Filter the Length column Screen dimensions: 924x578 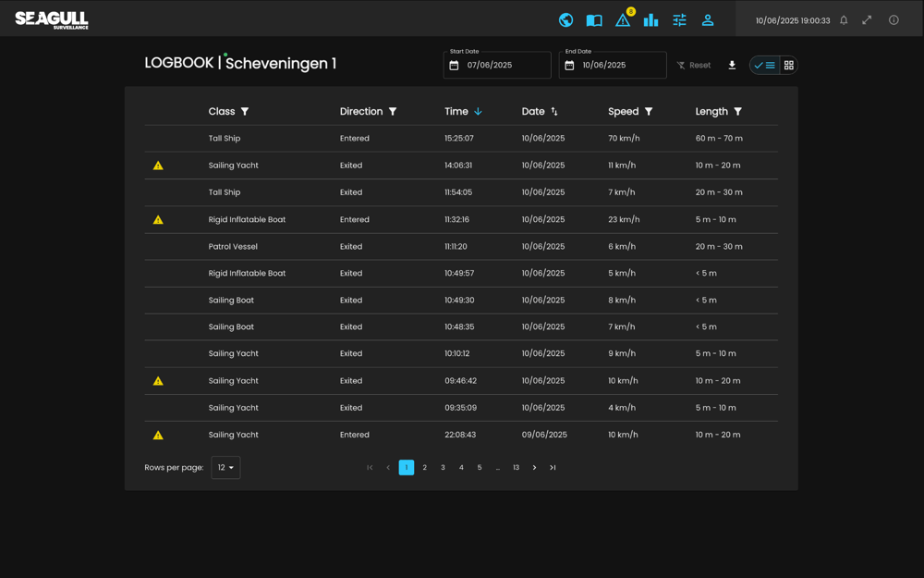[x=737, y=112]
